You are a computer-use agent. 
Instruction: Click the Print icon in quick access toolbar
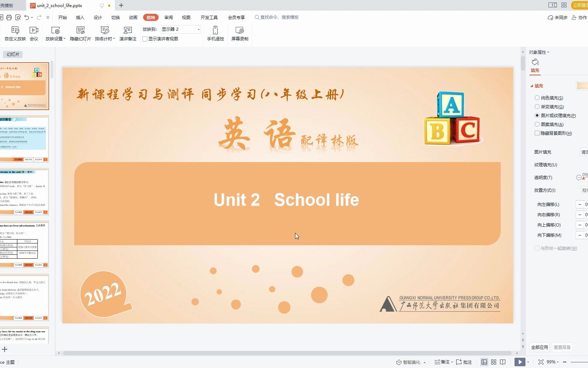(x=9, y=17)
